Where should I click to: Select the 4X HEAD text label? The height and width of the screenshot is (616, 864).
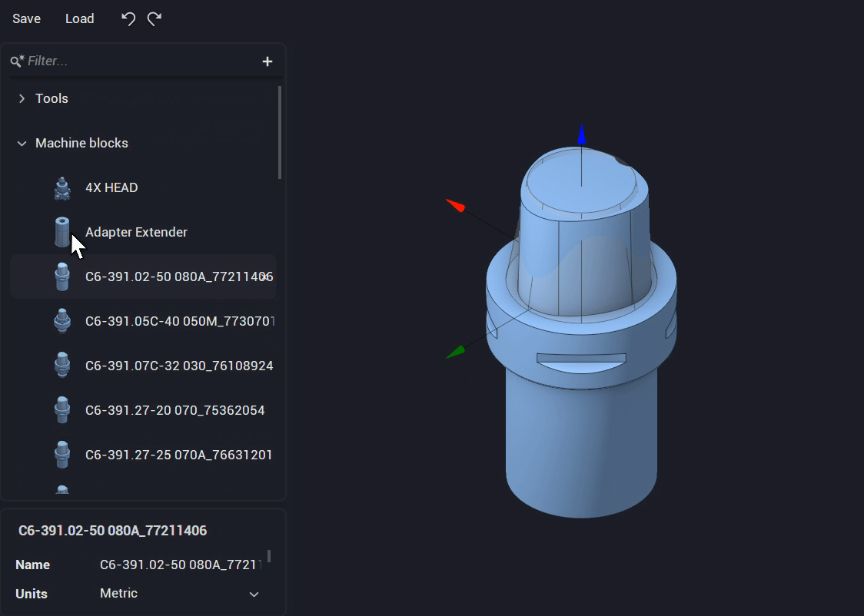point(111,187)
